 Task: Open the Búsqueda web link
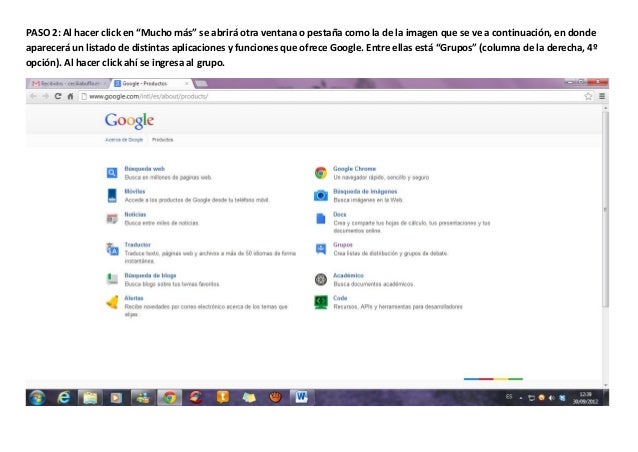[x=144, y=168]
